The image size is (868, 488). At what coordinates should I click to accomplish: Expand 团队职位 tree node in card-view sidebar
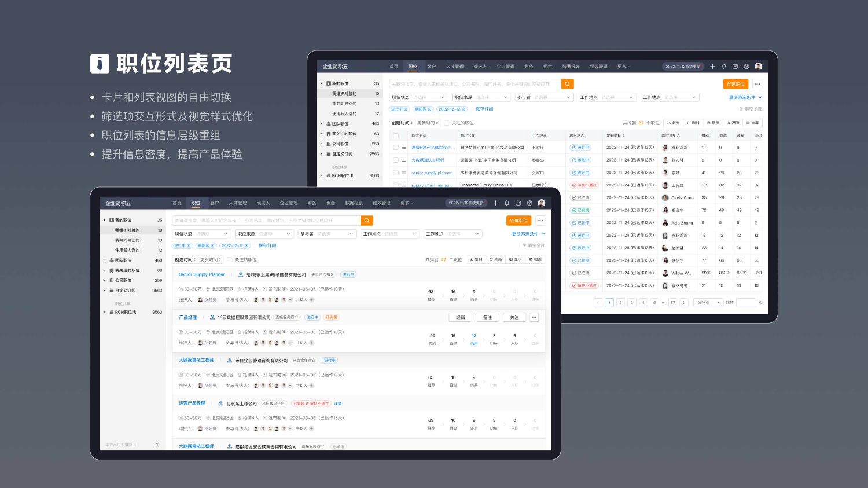[104, 260]
